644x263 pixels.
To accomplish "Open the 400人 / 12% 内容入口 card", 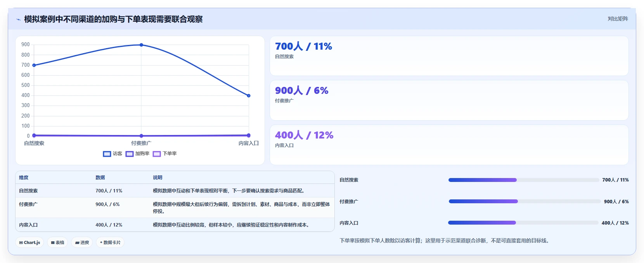I will [449, 145].
